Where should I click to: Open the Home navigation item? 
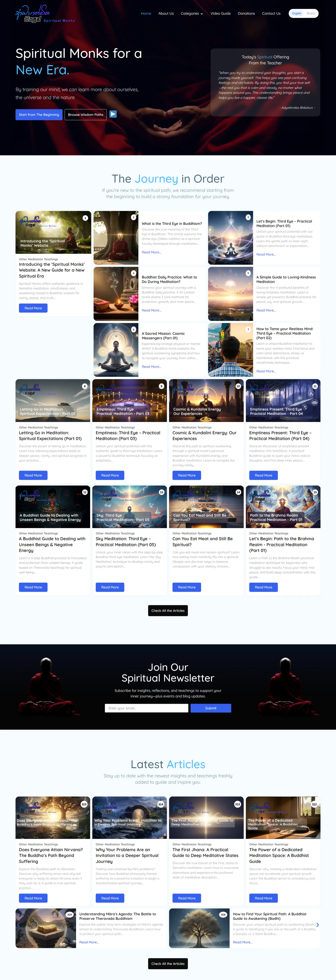click(146, 14)
